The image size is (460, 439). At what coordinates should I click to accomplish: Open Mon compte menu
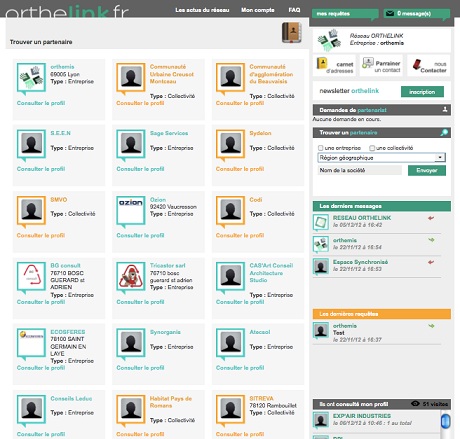(x=258, y=10)
